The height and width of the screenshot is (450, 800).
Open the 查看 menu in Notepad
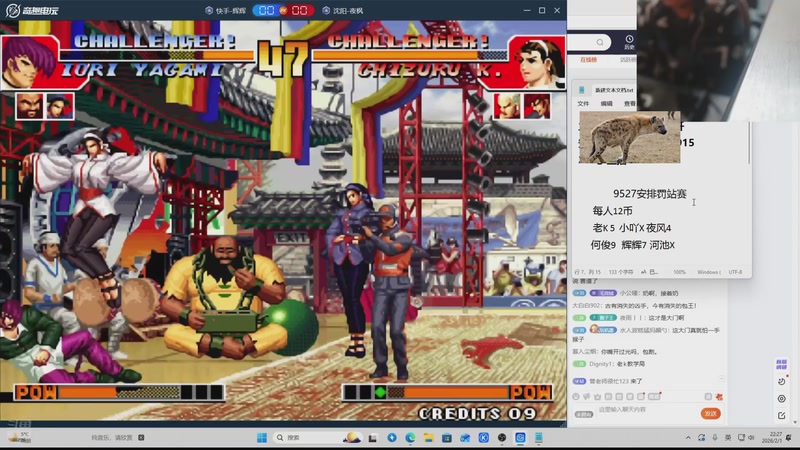point(630,104)
